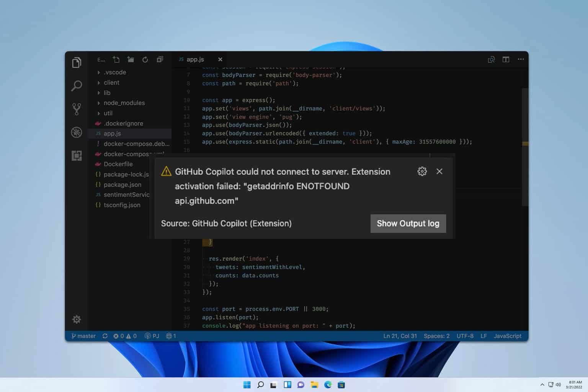588x392 pixels.
Task: Open Microsoft Store from the taskbar
Action: coord(341,385)
